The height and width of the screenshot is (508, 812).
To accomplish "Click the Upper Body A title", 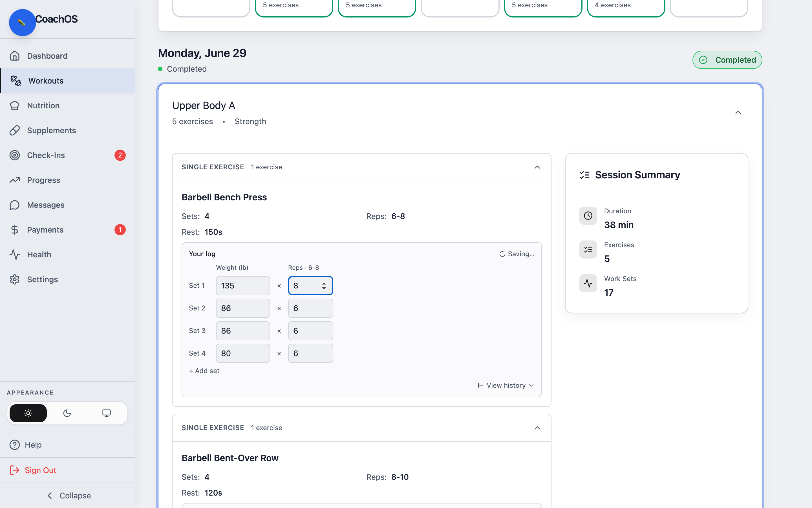I will click(204, 106).
